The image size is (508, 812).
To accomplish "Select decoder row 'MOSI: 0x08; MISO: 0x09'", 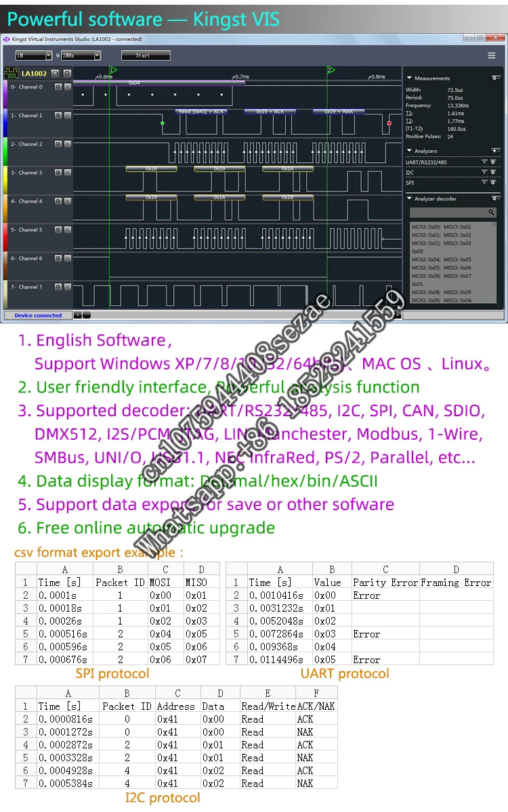I will tap(442, 292).
